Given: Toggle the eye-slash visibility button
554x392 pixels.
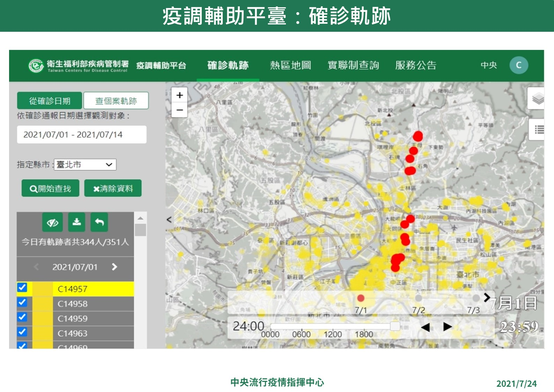Looking at the screenshot, I should point(52,222).
